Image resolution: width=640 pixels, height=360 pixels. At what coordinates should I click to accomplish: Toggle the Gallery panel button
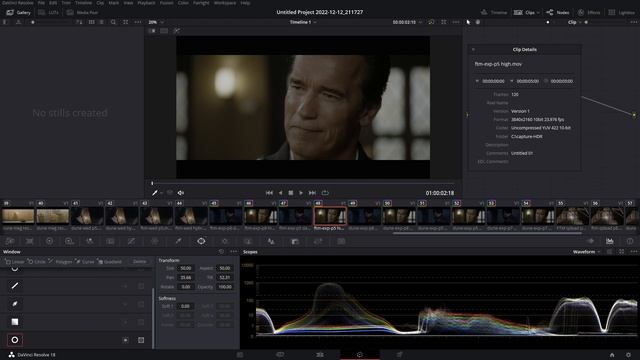click(18, 13)
